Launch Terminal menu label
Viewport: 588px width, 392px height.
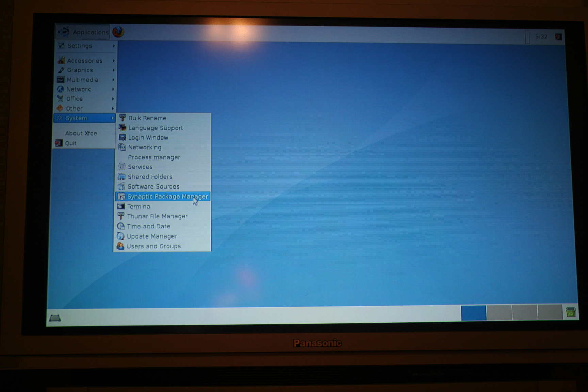(139, 206)
